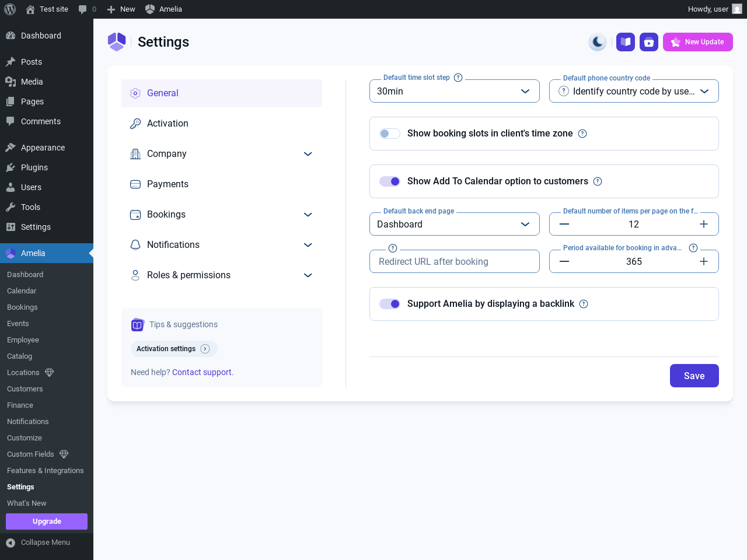Increase items per page with plus
Image resolution: width=747 pixels, height=560 pixels.
(x=704, y=225)
